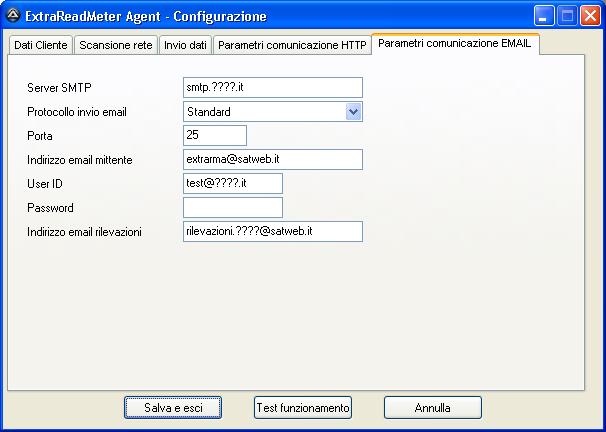
Task: Click into the Password field
Action: coord(233,207)
